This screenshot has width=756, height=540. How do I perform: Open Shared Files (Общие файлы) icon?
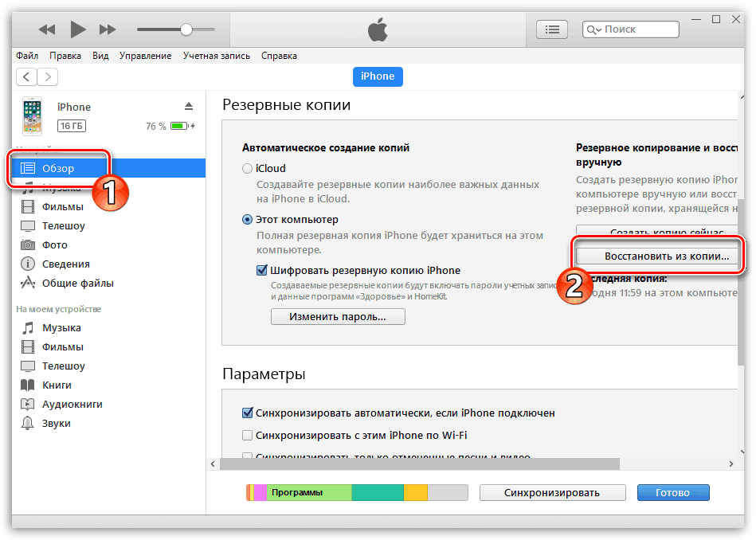(x=29, y=284)
